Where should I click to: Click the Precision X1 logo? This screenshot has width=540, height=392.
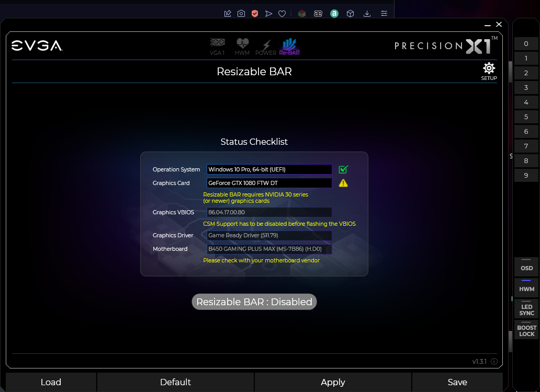pyautogui.click(x=446, y=45)
